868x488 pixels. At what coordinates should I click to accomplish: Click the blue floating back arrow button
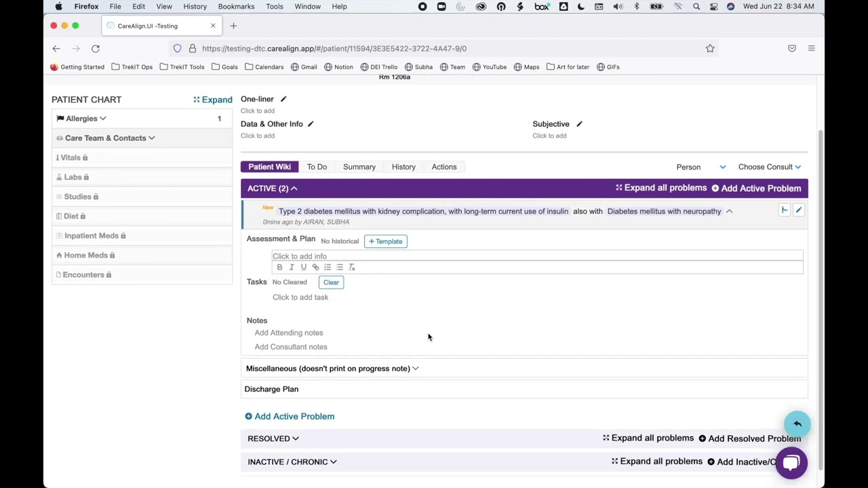click(x=797, y=424)
